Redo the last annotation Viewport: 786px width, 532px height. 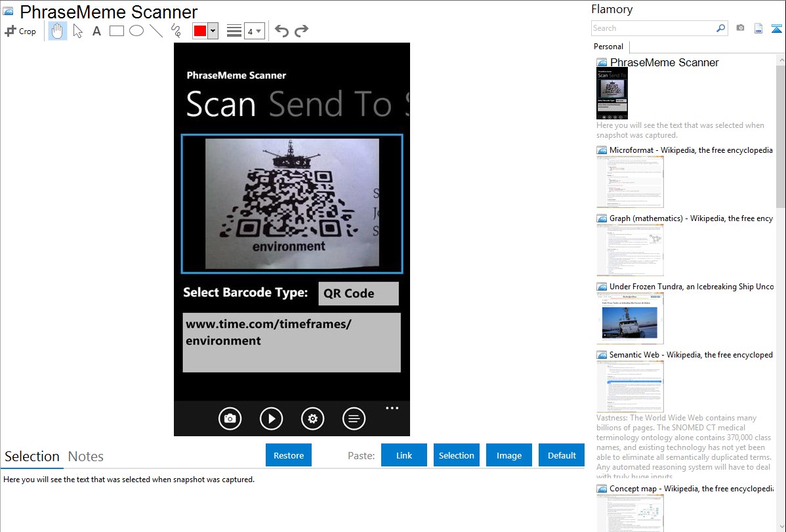coord(301,31)
